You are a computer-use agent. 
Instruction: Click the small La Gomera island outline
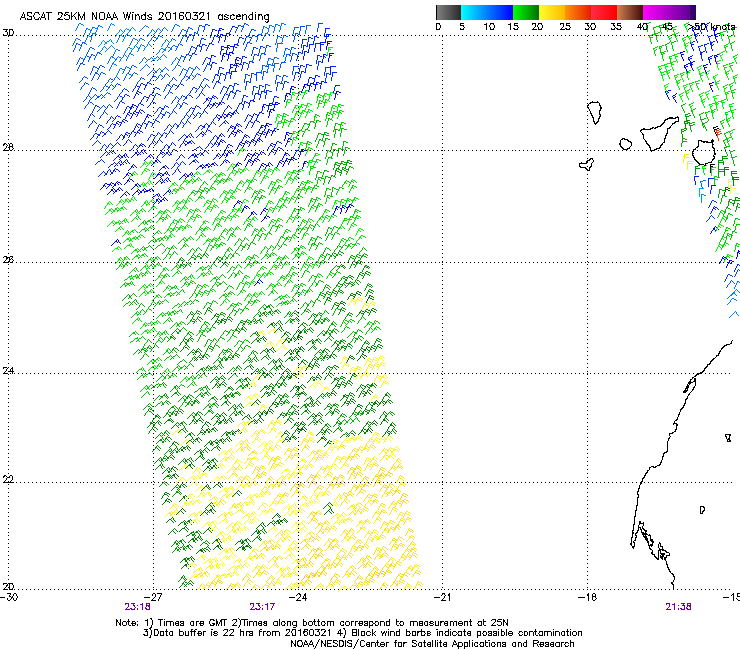[x=626, y=144]
